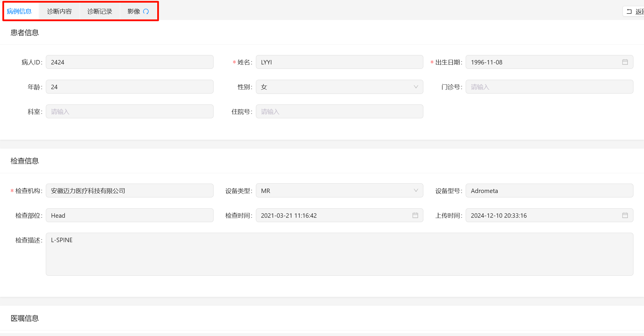
Task: Click the empty 住院号 input field
Action: [x=339, y=112]
